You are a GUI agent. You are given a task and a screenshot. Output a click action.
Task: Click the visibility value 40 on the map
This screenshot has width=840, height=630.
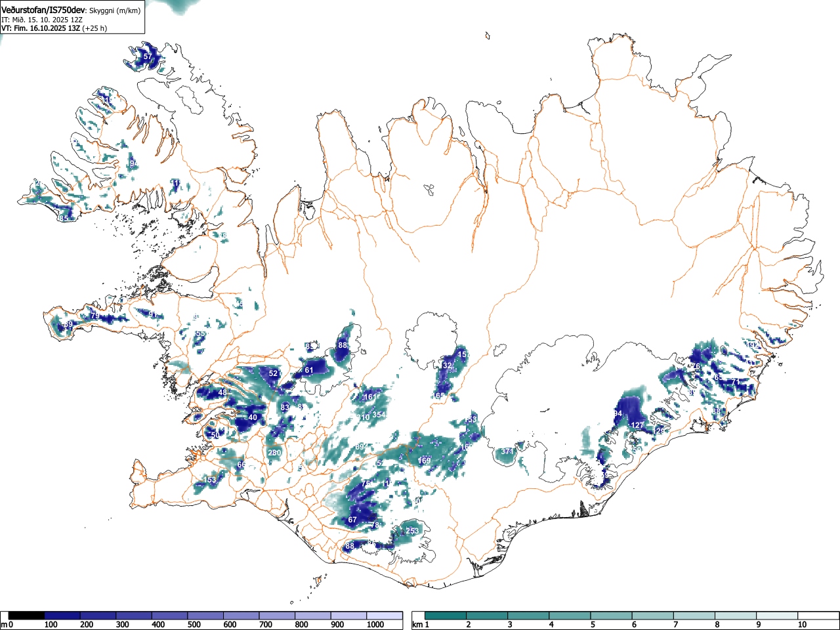click(253, 417)
